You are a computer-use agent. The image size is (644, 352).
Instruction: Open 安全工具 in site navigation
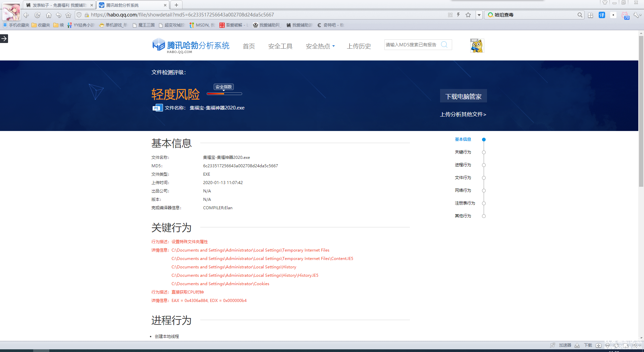280,46
